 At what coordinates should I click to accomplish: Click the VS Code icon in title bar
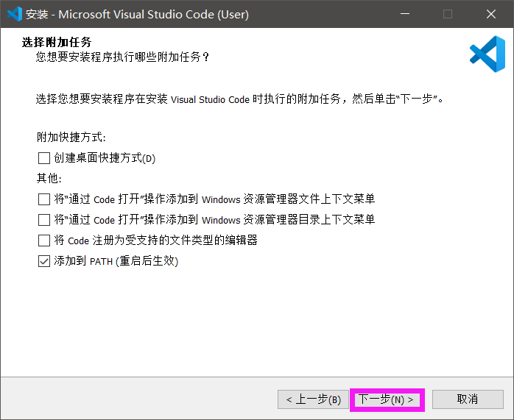(x=15, y=14)
